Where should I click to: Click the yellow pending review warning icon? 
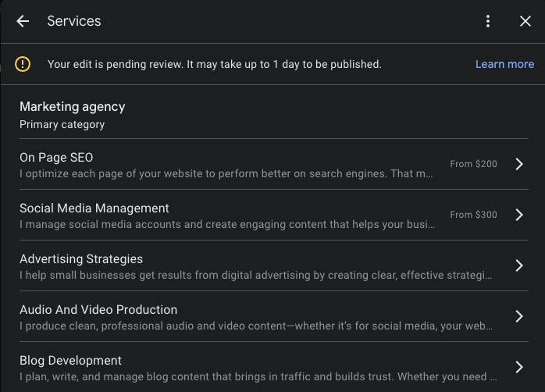[23, 64]
